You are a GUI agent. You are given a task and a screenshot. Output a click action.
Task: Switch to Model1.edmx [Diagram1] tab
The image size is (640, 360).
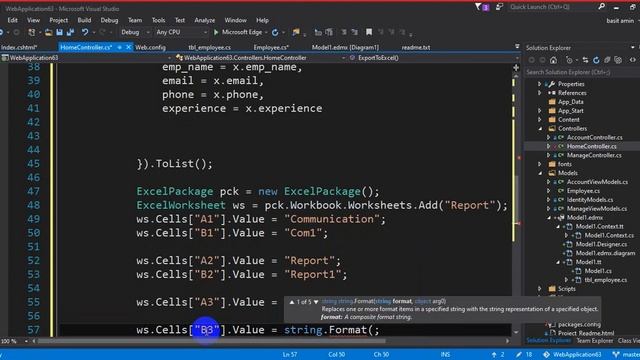click(x=345, y=47)
